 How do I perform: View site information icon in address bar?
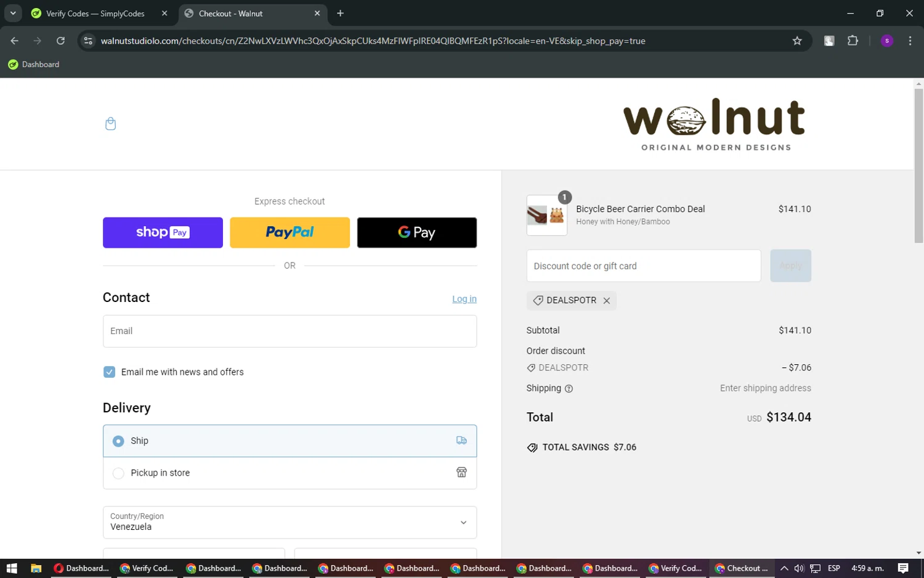88,41
